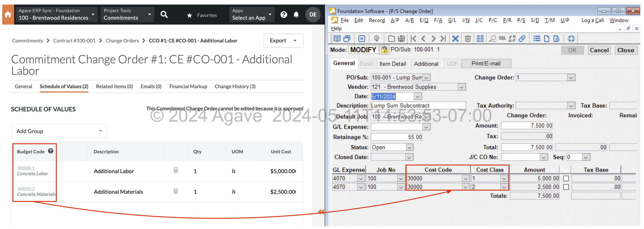Open the Additional tab in Foundation
644x229 pixels.
coord(426,64)
